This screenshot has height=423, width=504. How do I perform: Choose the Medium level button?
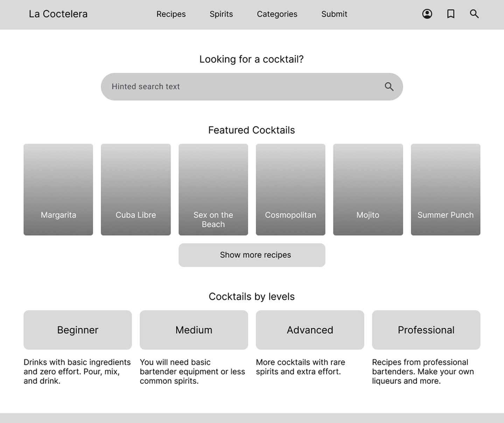[194, 330]
